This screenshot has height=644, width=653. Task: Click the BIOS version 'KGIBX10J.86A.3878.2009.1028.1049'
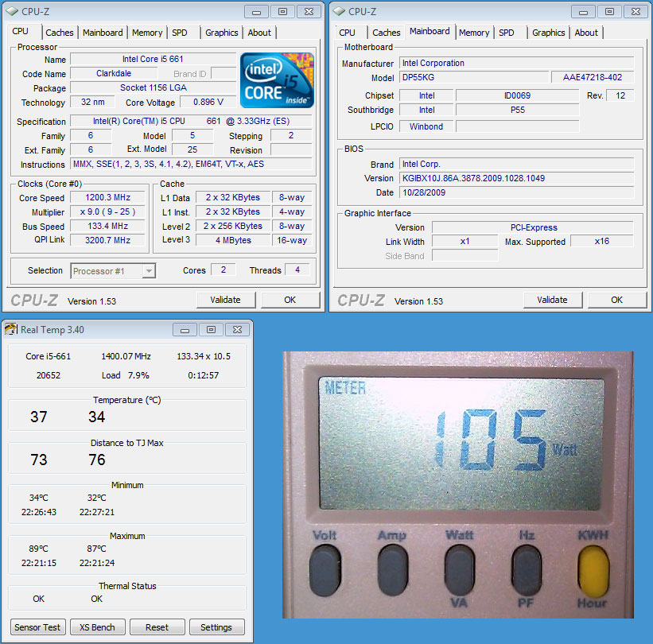(517, 178)
